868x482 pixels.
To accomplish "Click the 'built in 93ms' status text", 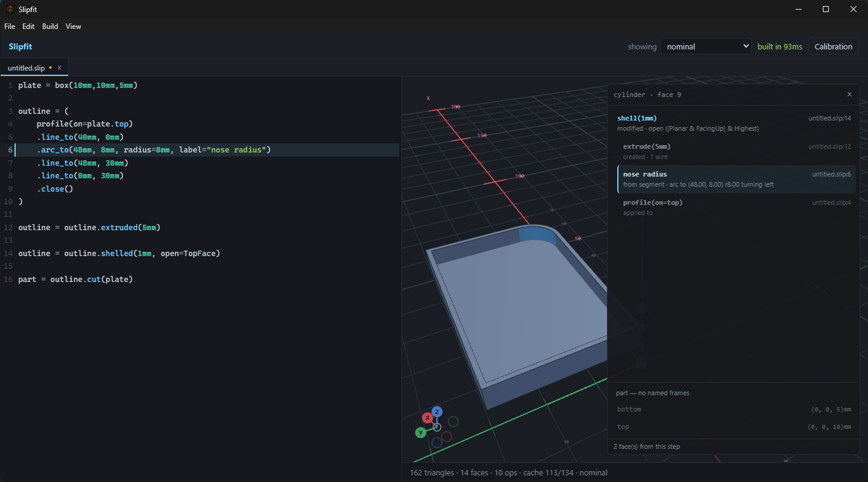I will [x=779, y=46].
